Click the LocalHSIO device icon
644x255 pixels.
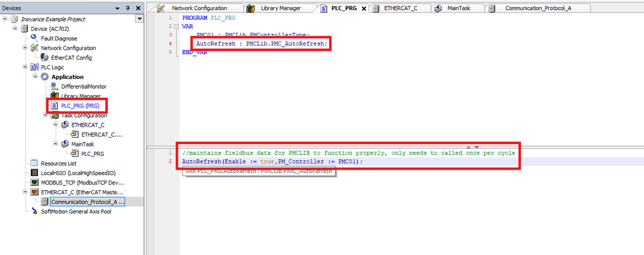[x=34, y=173]
